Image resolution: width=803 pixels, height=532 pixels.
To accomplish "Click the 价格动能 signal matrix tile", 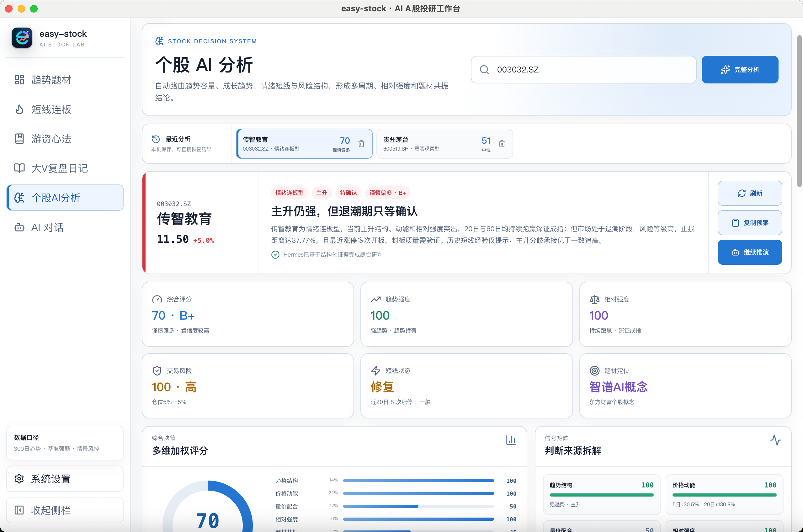I will pos(724,494).
